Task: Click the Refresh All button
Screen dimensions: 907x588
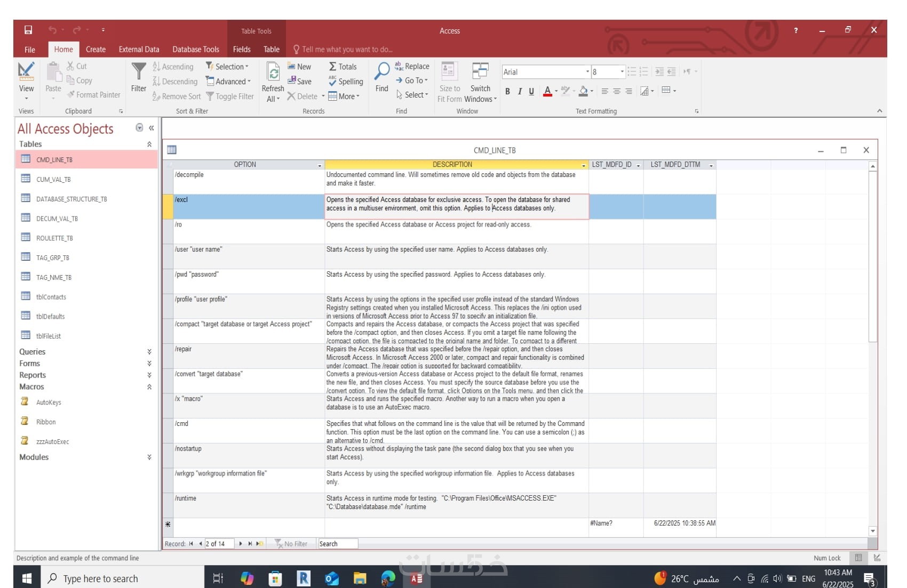Action: pyautogui.click(x=273, y=82)
